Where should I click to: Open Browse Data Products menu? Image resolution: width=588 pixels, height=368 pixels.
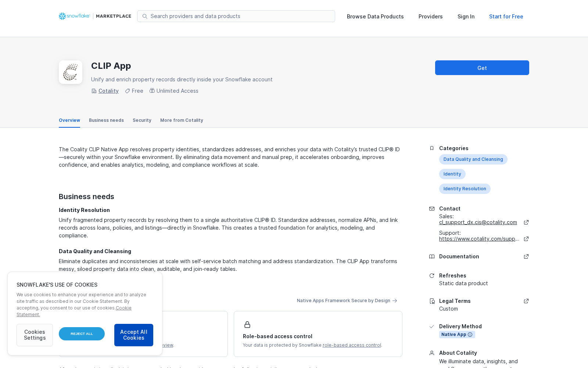[x=375, y=17]
